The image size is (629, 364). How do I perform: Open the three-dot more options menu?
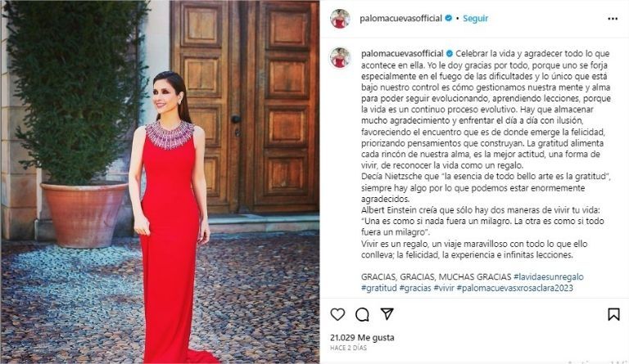(x=613, y=19)
